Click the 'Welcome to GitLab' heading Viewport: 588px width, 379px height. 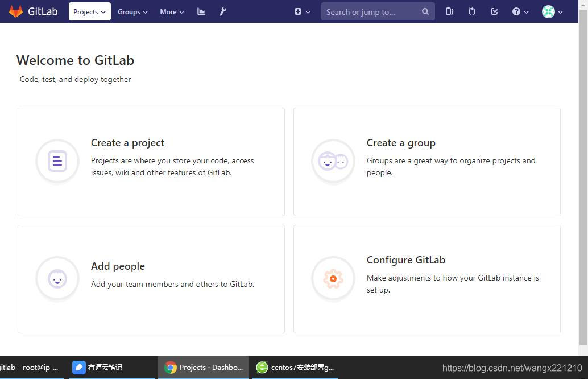[75, 60]
